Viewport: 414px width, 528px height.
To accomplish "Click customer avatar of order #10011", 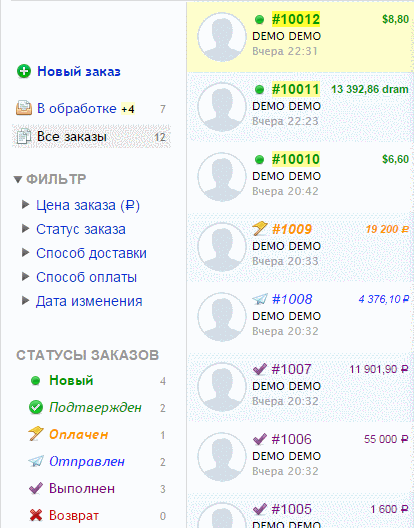I will click(222, 107).
